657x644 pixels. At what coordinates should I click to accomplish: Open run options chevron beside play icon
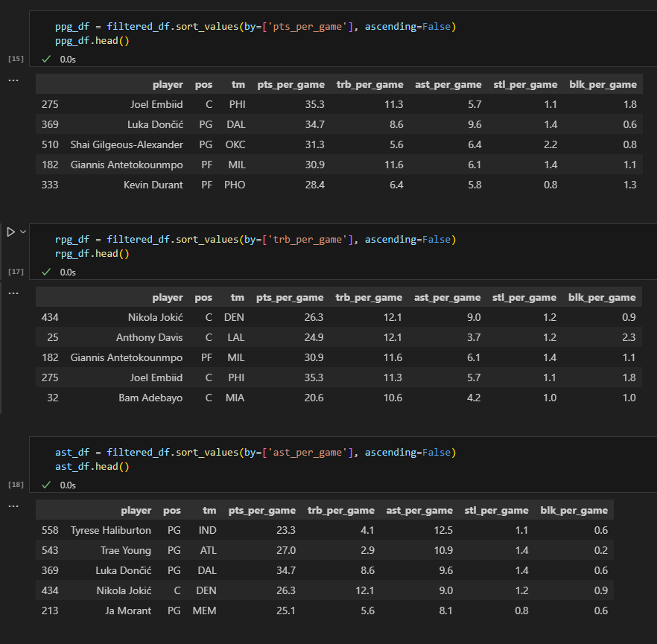(23, 232)
